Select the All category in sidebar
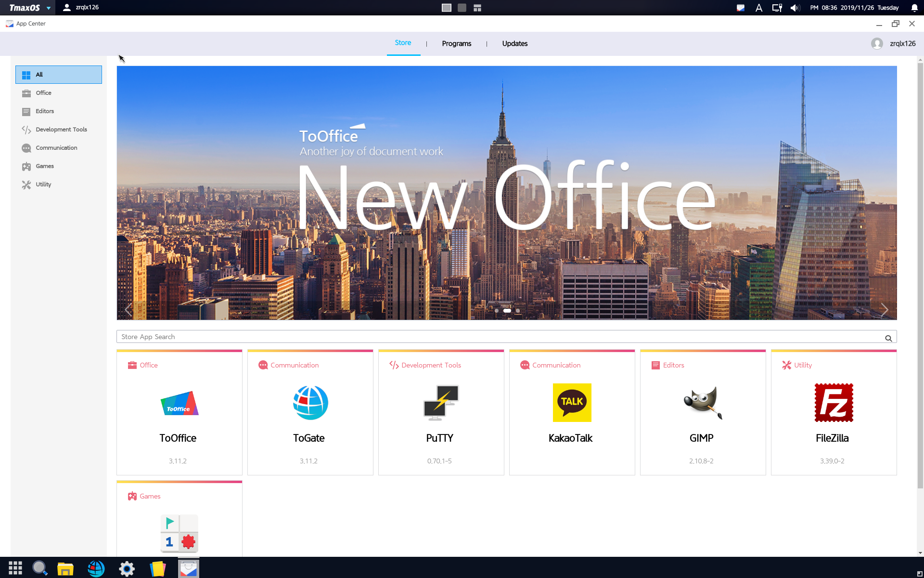 59,75
